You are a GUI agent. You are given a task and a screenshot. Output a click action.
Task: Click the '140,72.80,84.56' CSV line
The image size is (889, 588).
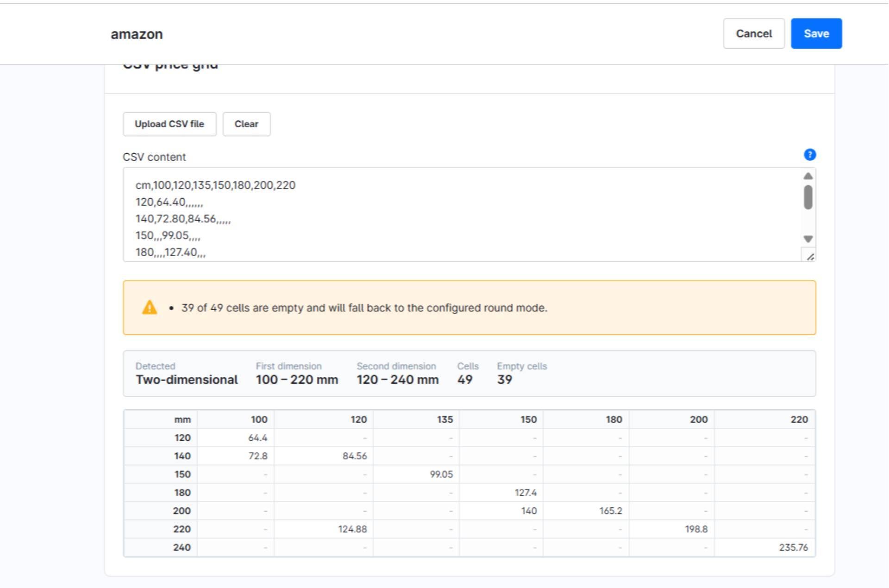click(x=183, y=219)
